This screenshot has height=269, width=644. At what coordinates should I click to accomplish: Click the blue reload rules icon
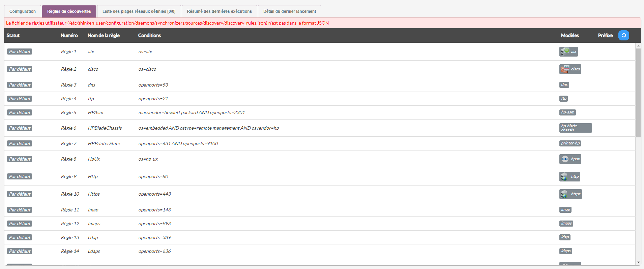623,35
